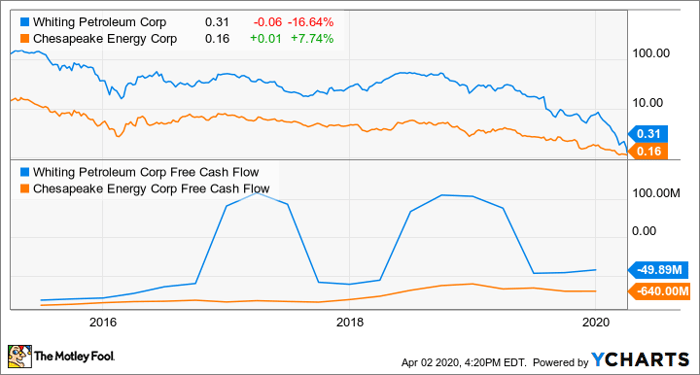The height and width of the screenshot is (375, 700).
Task: Click the green +0.01 change value
Action: [265, 39]
